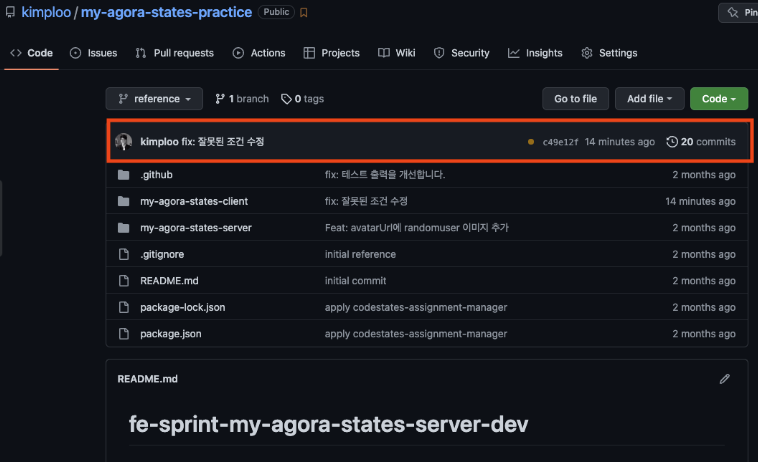Open the package-lock.json file

tap(183, 307)
